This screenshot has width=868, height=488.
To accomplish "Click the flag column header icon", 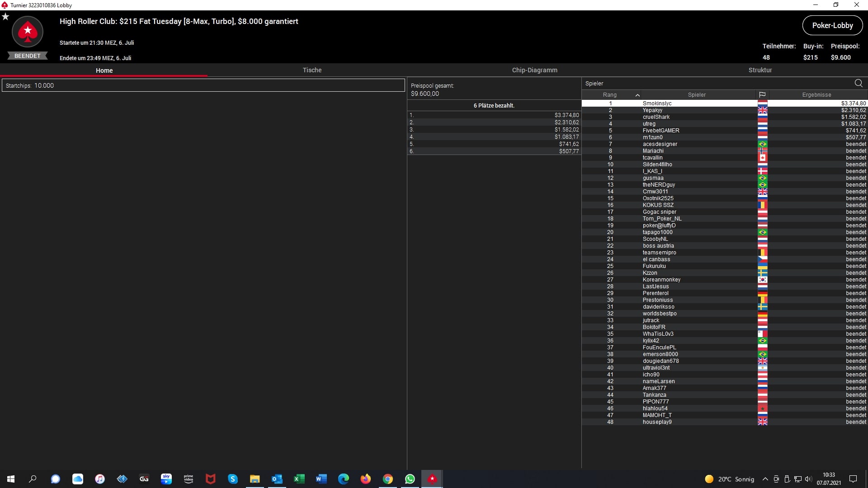I will [762, 95].
